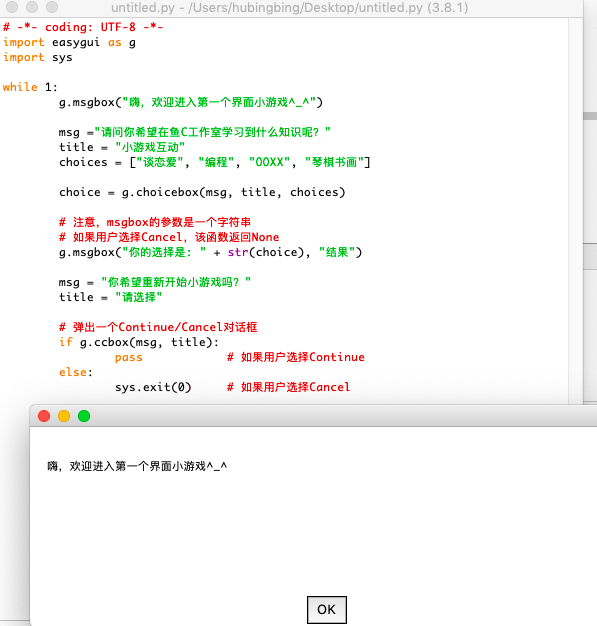Minimize the message dialog using yellow button
Viewport: 597px width, 626px height.
pos(64,416)
